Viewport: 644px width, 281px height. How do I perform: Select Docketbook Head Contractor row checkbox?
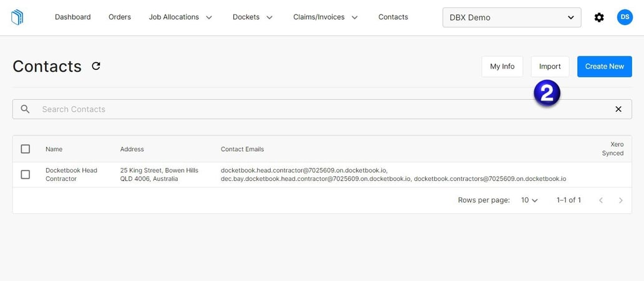pyautogui.click(x=26, y=175)
